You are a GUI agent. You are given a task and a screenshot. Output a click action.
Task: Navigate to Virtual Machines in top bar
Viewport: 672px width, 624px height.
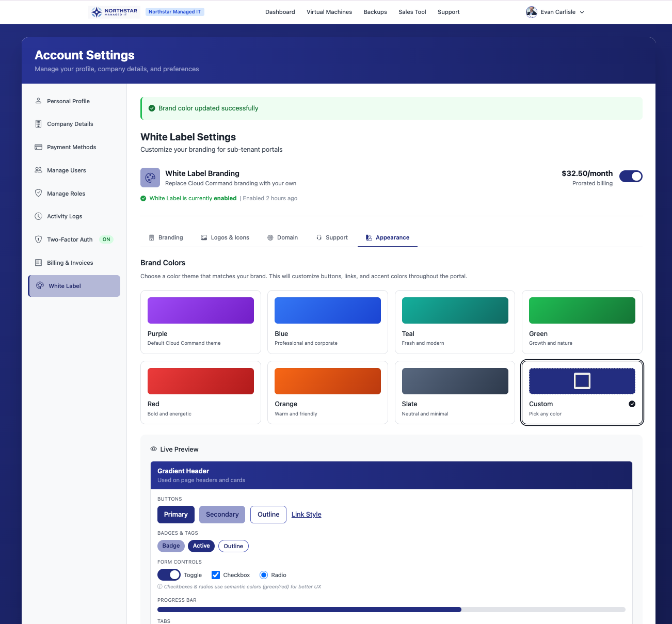pyautogui.click(x=329, y=12)
